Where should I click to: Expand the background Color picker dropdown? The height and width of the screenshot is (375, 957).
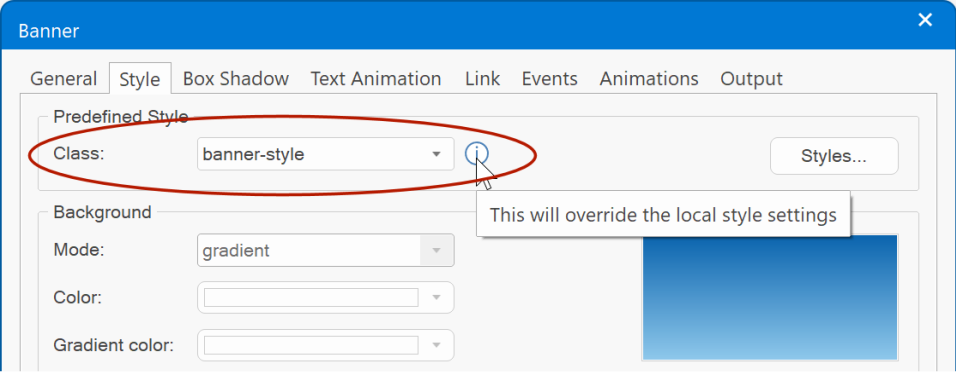click(436, 297)
